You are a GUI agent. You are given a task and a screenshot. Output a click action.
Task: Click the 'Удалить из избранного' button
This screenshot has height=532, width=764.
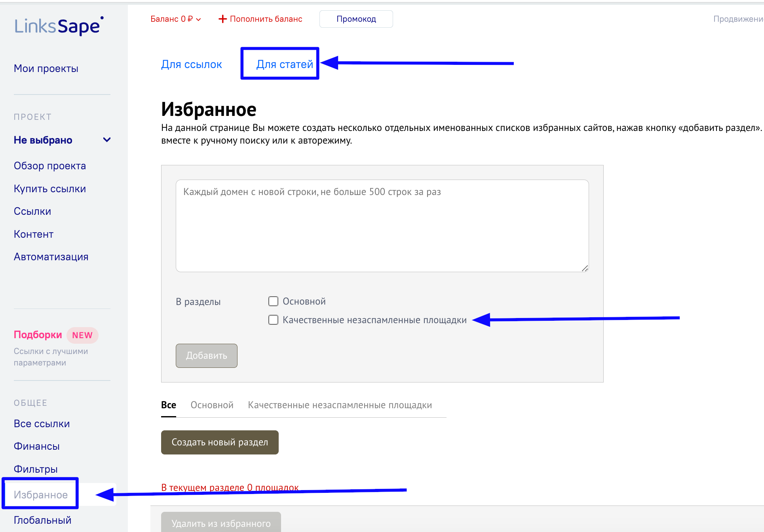221,524
